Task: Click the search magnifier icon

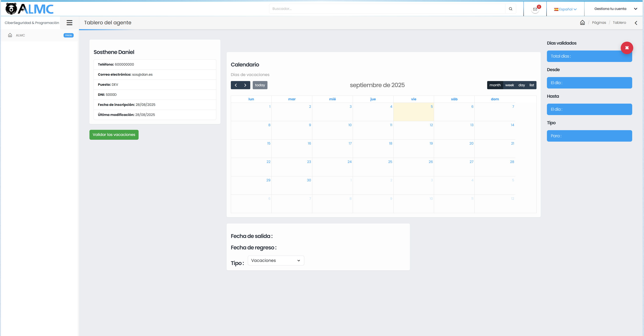Action: click(510, 9)
